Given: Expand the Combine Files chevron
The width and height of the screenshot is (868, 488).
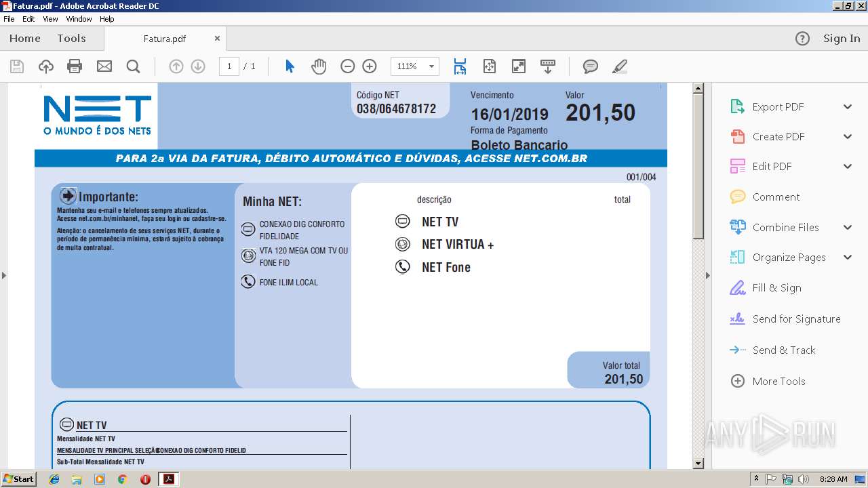Looking at the screenshot, I should 848,228.
